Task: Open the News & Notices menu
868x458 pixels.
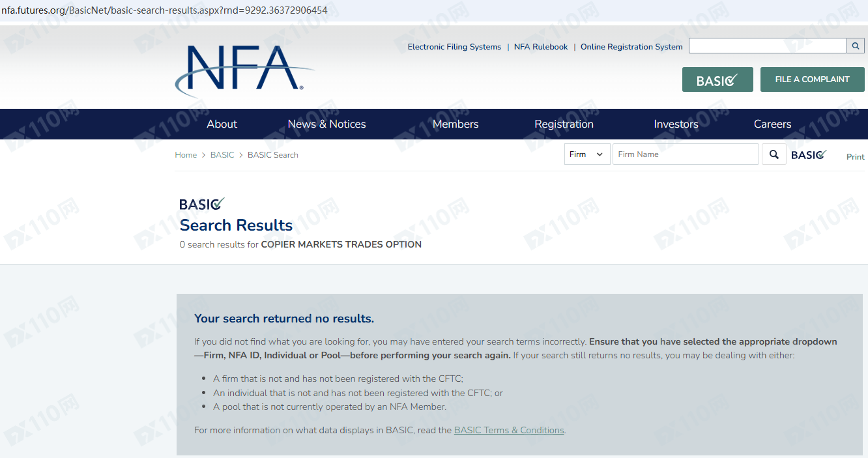Action: pyautogui.click(x=326, y=124)
